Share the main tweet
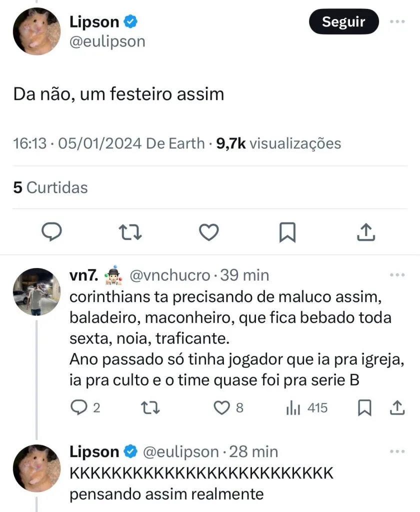 365,232
